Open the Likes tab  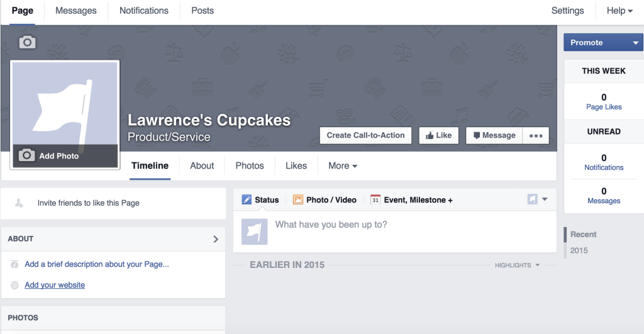[x=296, y=165]
